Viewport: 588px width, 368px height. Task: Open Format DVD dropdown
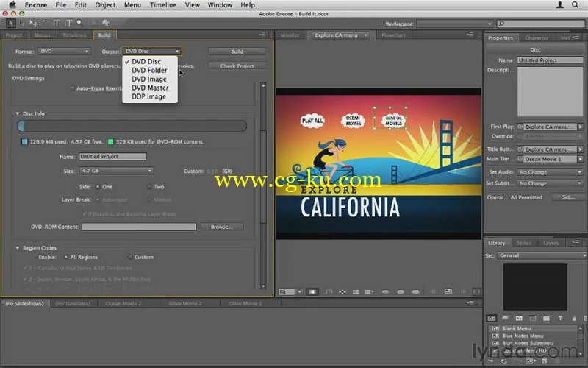(64, 51)
